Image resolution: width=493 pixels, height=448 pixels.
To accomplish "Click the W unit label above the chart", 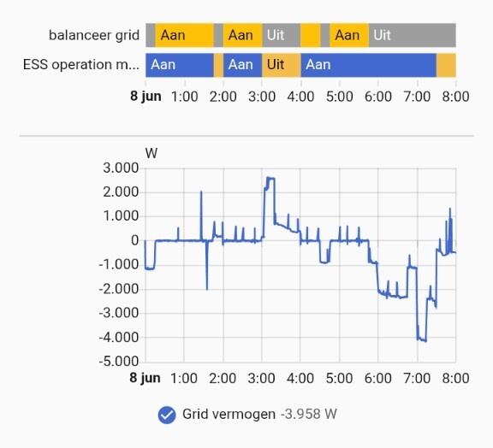I will (x=151, y=154).
